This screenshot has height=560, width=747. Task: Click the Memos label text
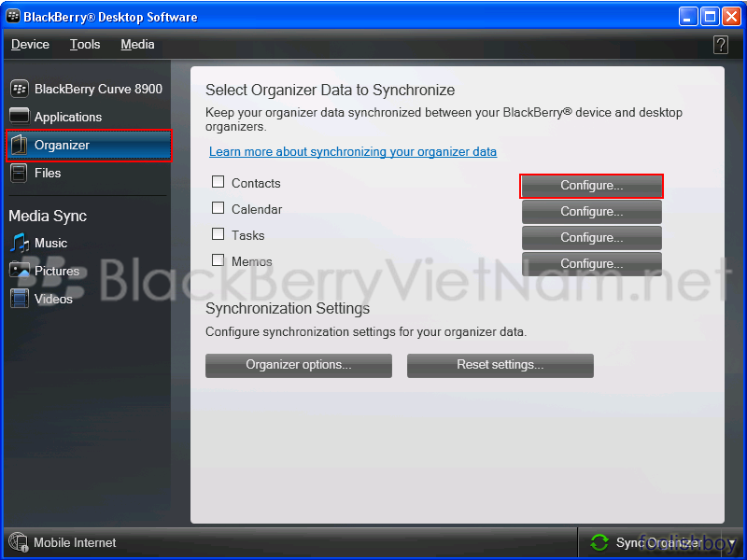[251, 262]
